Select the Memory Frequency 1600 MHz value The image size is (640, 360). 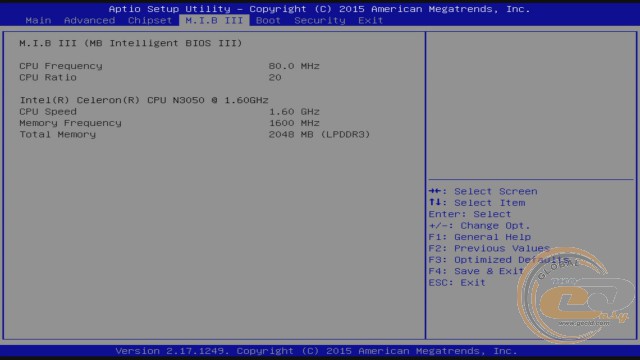(x=294, y=123)
